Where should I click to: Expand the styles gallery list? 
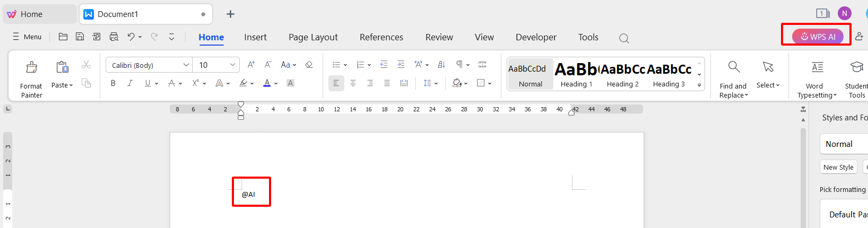coord(699,85)
